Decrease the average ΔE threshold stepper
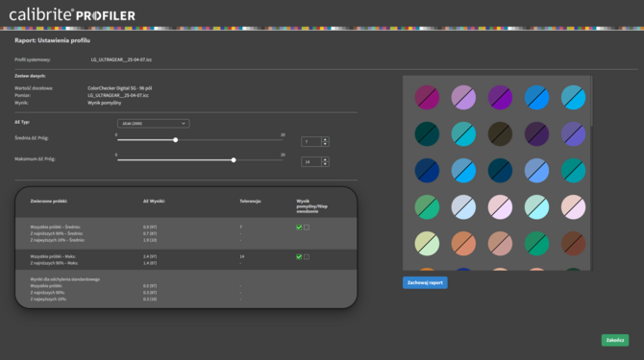The width and height of the screenshot is (644, 360). tap(325, 144)
